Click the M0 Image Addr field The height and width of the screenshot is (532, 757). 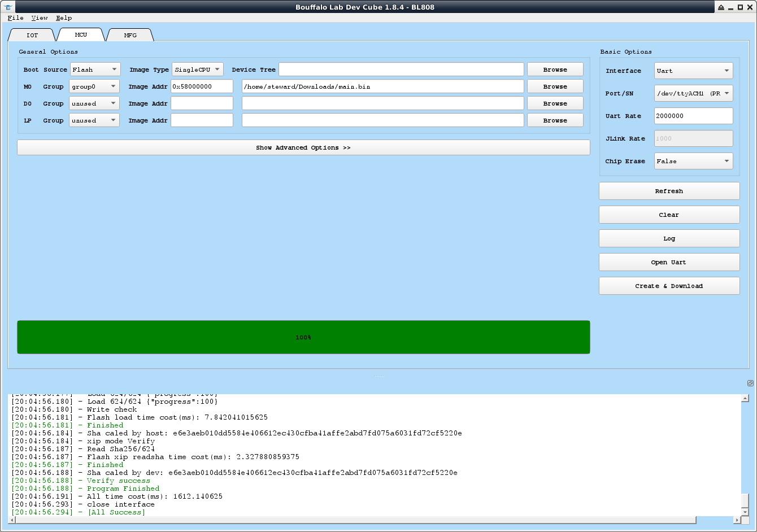(202, 86)
